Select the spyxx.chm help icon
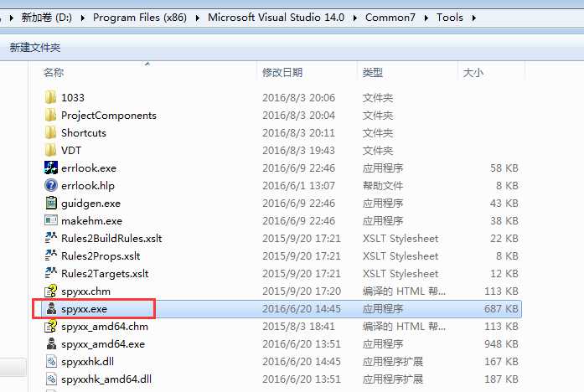This screenshot has height=392, width=584. [x=50, y=291]
